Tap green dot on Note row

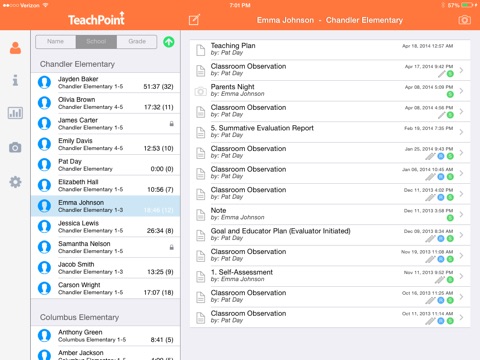[x=450, y=218]
